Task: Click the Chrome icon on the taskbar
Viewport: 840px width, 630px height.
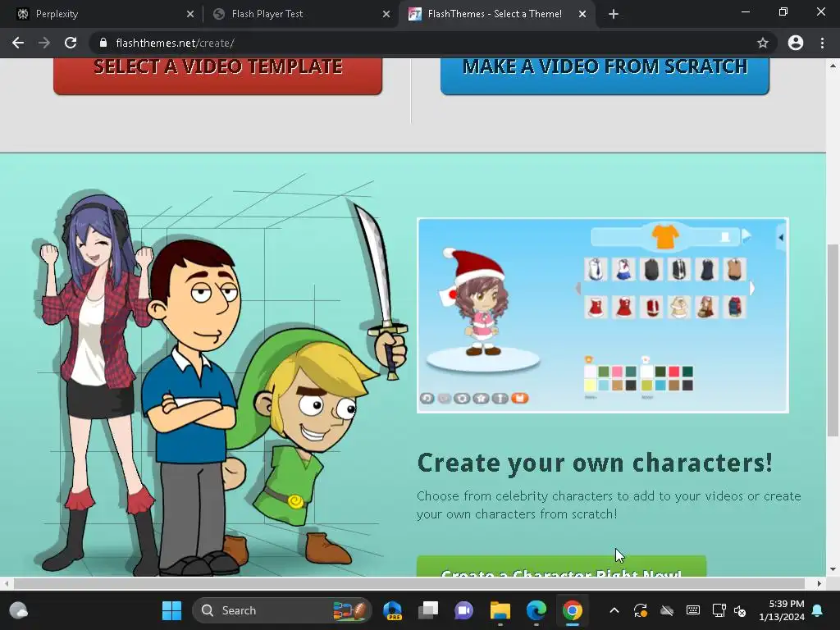Action: click(x=572, y=610)
